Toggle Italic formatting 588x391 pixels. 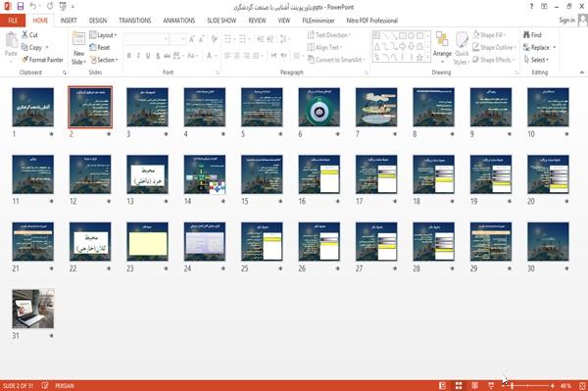tap(138, 56)
